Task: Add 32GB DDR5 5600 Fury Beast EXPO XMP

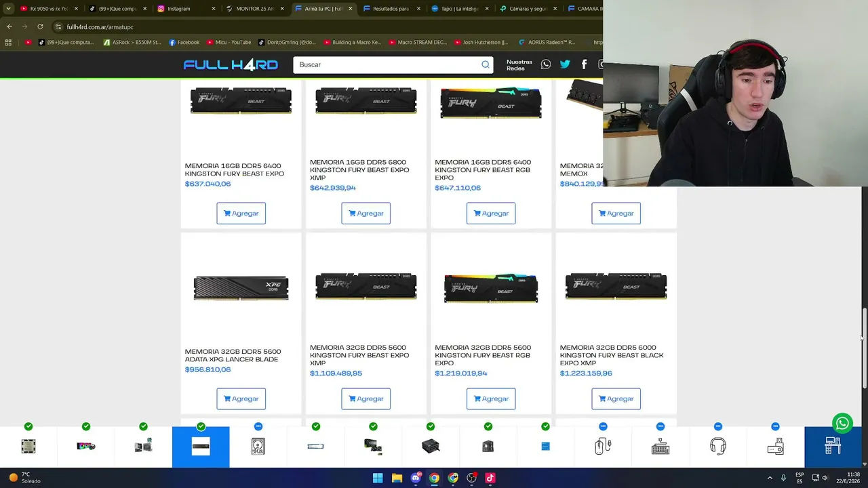Action: [366, 399]
